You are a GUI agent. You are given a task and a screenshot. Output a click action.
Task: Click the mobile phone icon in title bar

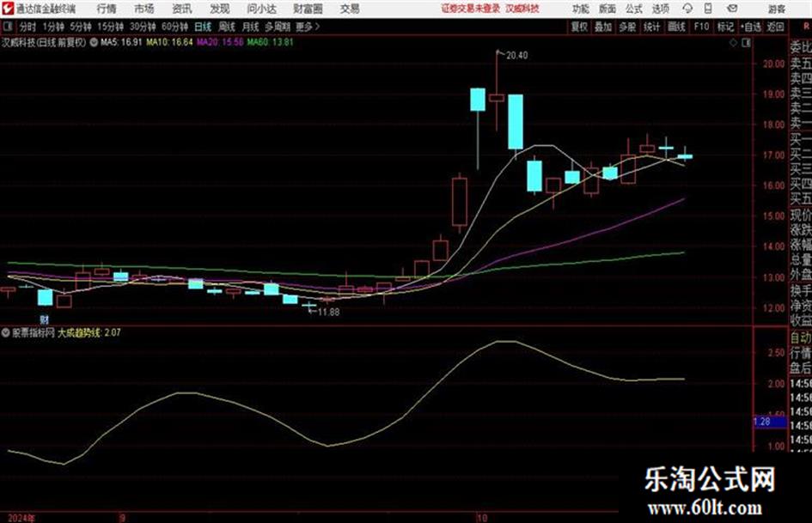(708, 9)
